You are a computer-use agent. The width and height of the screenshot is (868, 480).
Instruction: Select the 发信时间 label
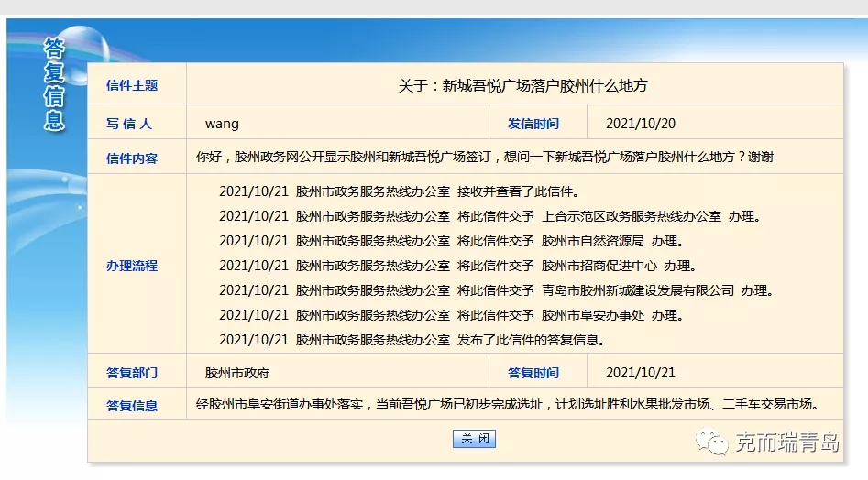(x=533, y=124)
